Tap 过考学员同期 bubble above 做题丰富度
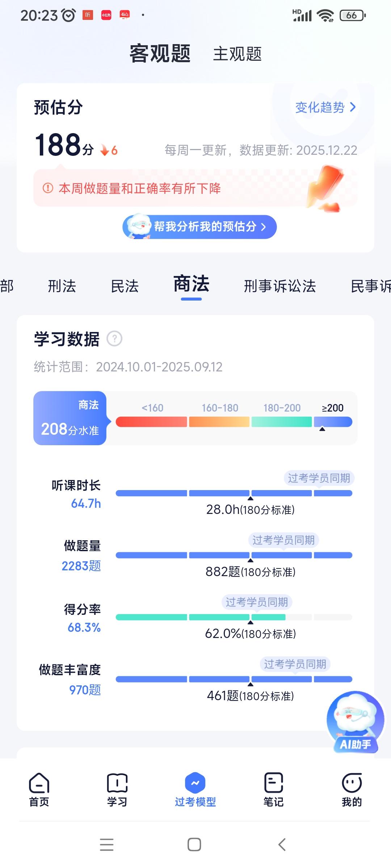The image size is (391, 868). point(295,664)
